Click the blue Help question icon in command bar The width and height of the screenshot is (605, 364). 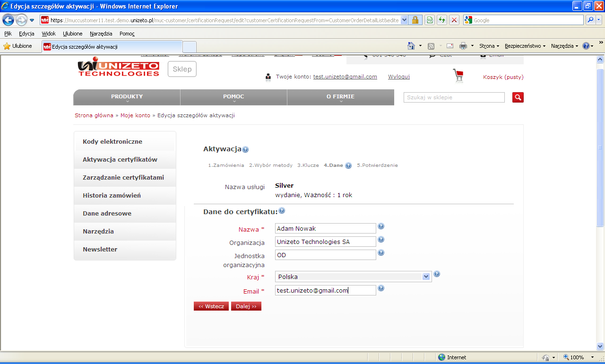[x=586, y=46]
